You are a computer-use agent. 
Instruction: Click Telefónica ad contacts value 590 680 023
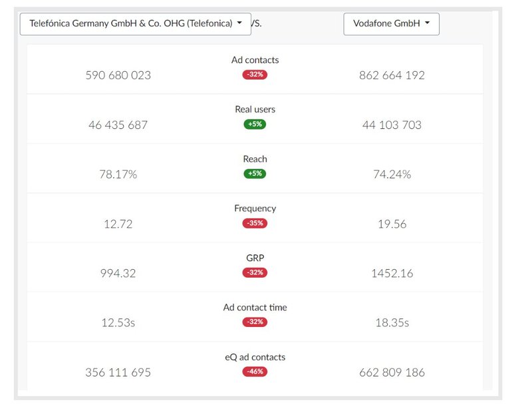(118, 75)
